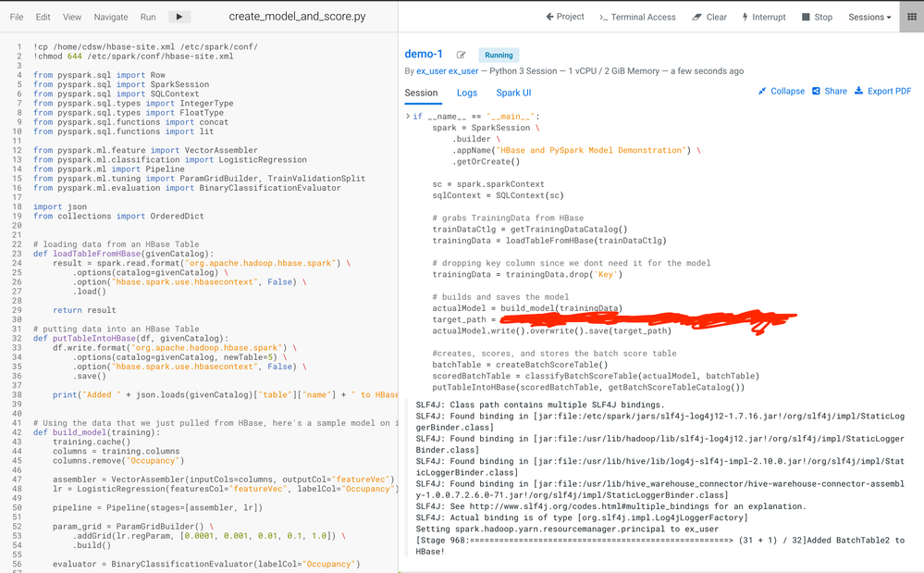924x573 pixels.
Task: Click the Run play arrow button
Action: point(179,17)
